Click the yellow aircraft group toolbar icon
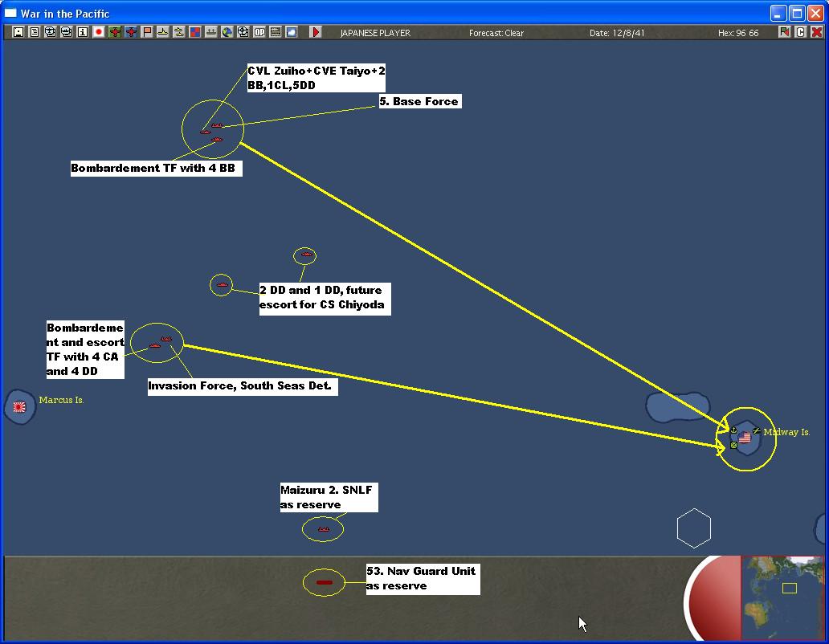The width and height of the screenshot is (829, 644). 178,32
